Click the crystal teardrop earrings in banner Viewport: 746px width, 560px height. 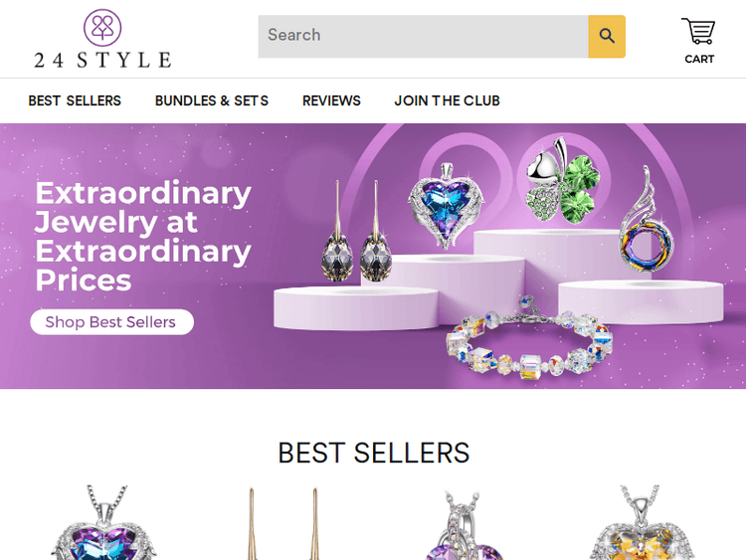(357, 231)
